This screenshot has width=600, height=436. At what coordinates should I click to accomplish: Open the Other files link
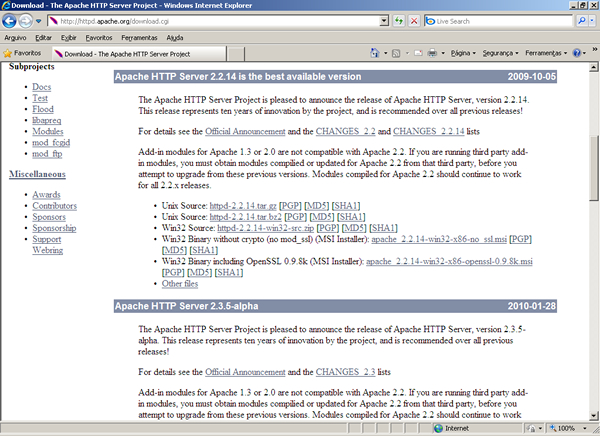click(180, 284)
